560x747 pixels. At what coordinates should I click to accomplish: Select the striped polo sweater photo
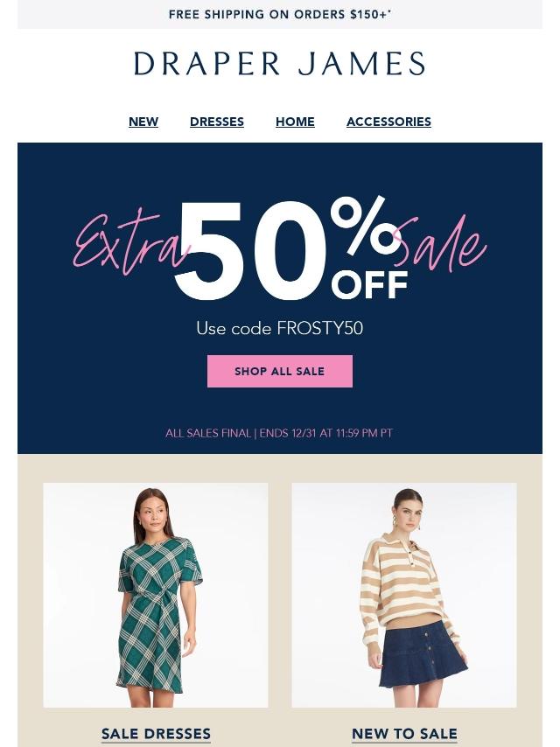pyautogui.click(x=404, y=595)
